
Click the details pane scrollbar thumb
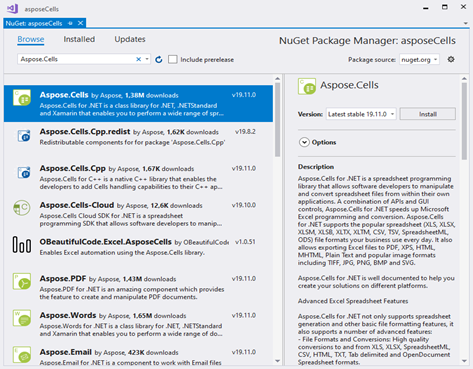[464, 121]
